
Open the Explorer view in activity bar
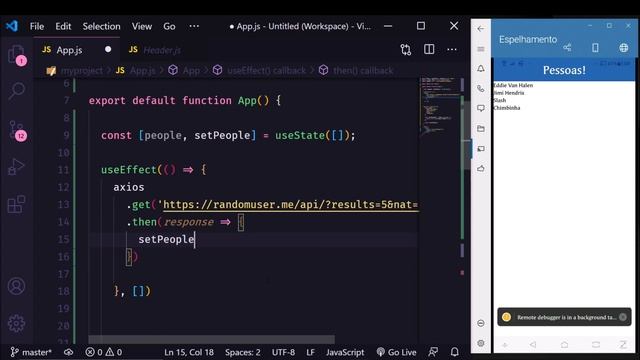click(x=17, y=55)
